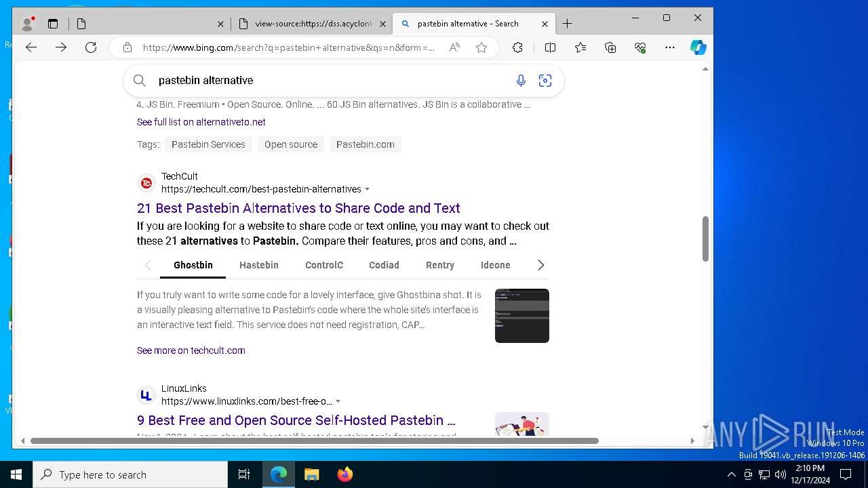Open the tab actions menu icon
Image resolution: width=868 pixels, height=488 pixels.
[53, 24]
